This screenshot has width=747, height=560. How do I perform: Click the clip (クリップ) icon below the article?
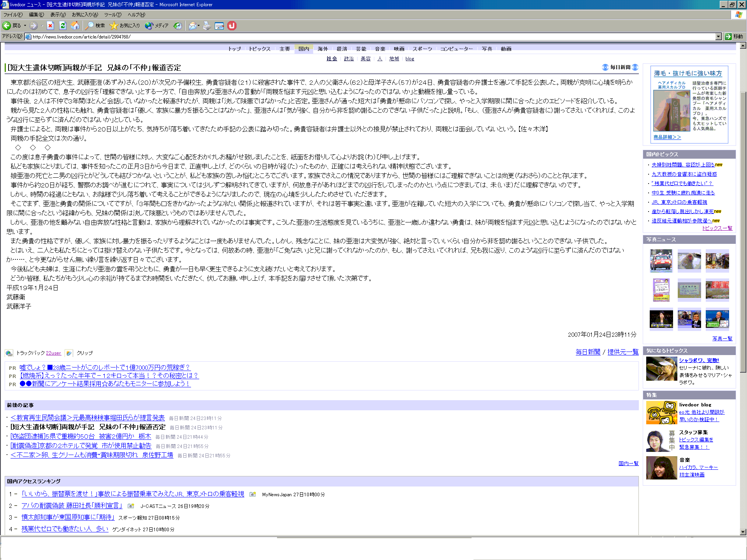tap(69, 353)
